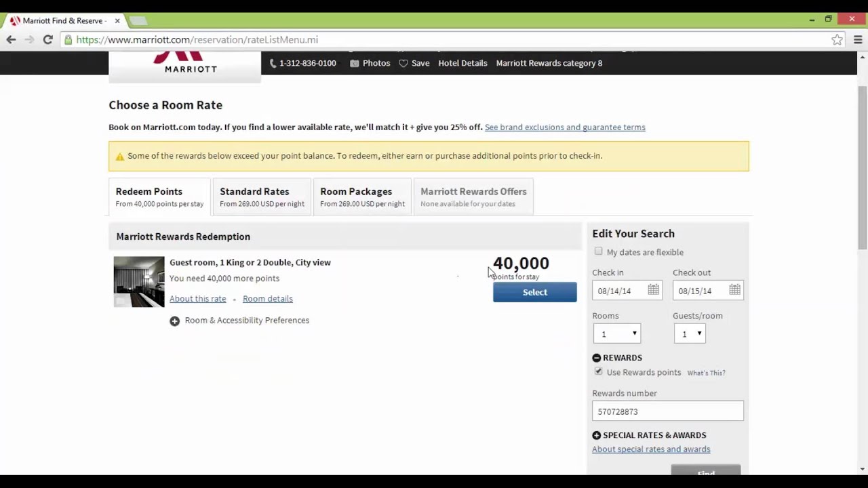This screenshot has height=488, width=868.
Task: Restore down the browser window
Action: click(x=828, y=20)
